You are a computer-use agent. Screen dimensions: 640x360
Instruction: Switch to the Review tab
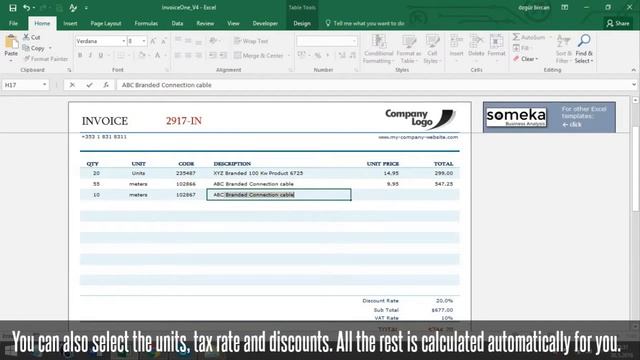tap(205, 23)
